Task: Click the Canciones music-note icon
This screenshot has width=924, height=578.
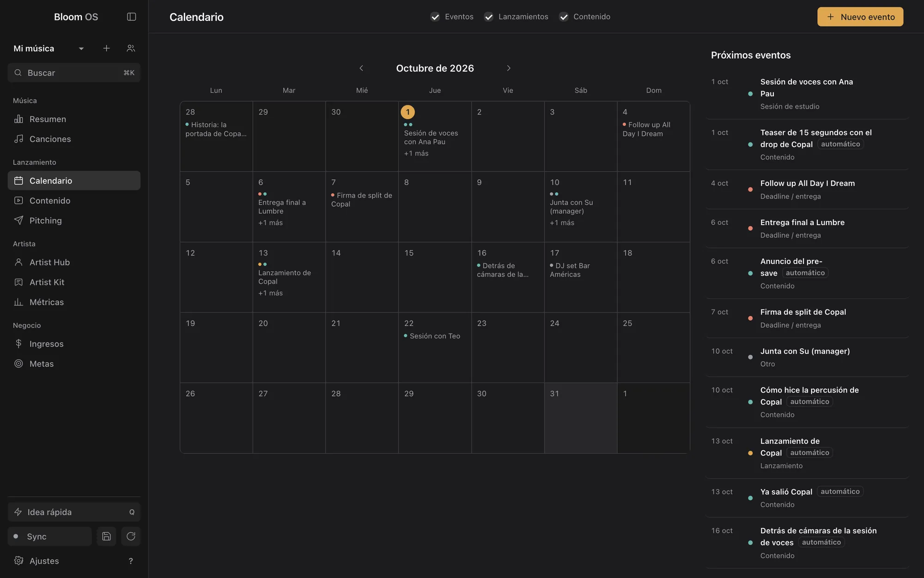Action: [18, 139]
